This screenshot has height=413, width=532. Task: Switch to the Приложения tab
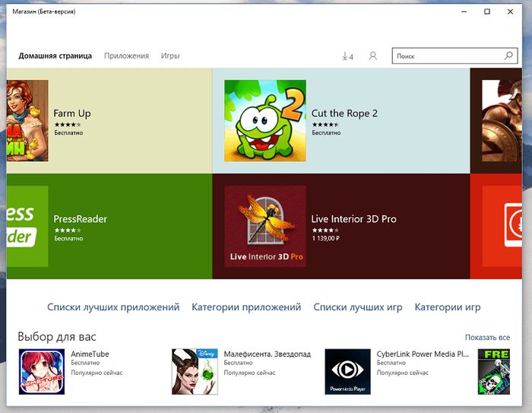(126, 56)
